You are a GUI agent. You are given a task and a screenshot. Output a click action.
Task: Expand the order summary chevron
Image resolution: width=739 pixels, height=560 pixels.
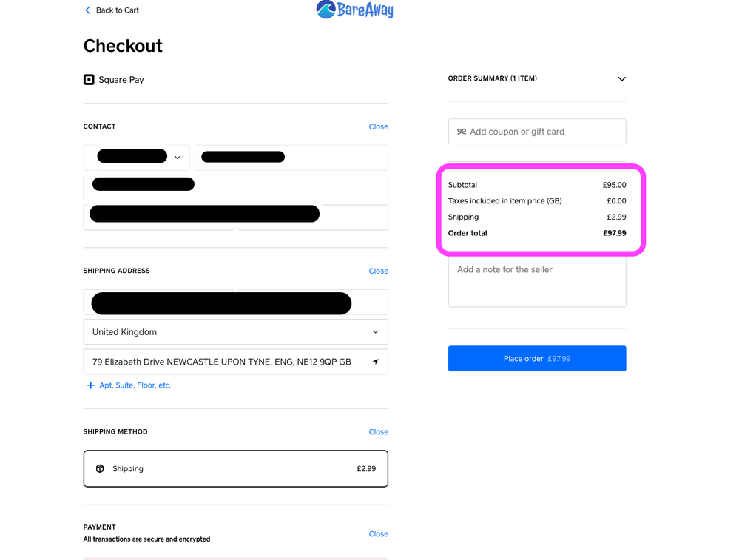coord(621,79)
